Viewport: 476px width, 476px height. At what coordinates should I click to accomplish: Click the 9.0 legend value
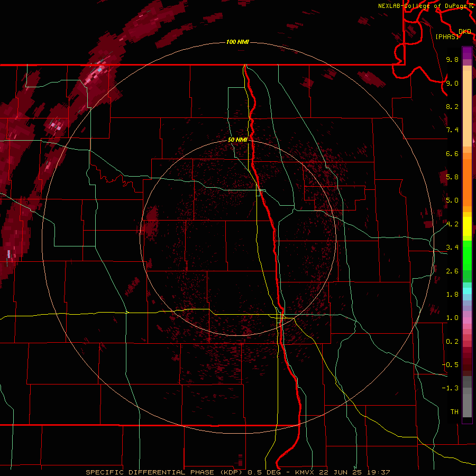coord(452,83)
